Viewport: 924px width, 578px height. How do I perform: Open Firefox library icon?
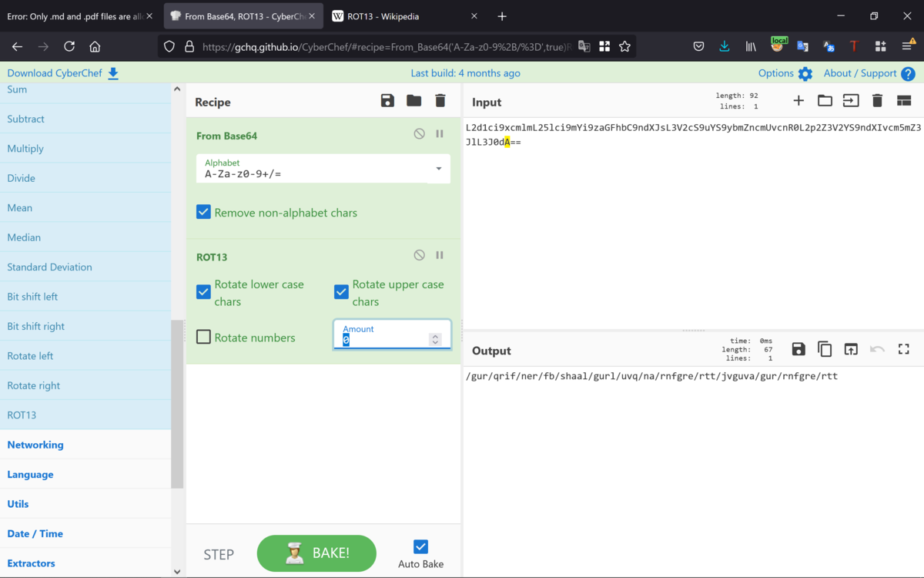(751, 46)
